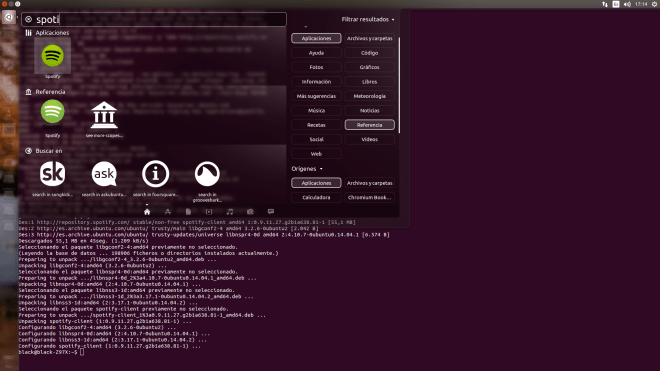The width and height of the screenshot is (660, 371).
Task: Toggle the Noticias filter
Action: coord(370,110)
